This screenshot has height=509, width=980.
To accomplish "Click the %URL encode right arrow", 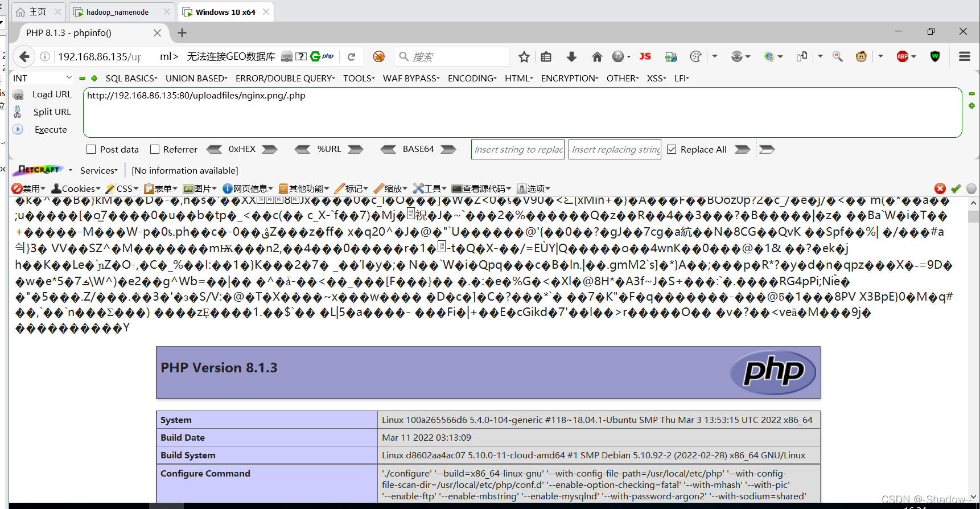I will pos(356,149).
